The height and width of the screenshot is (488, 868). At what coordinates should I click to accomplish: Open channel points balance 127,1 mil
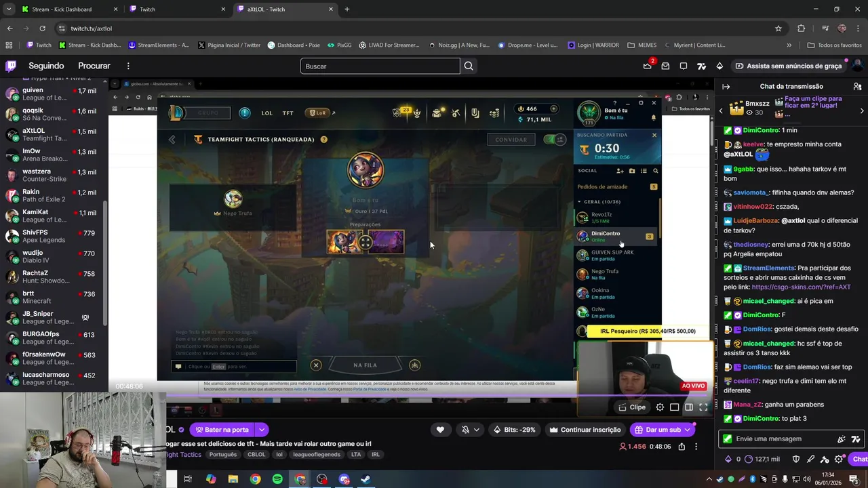point(762,459)
